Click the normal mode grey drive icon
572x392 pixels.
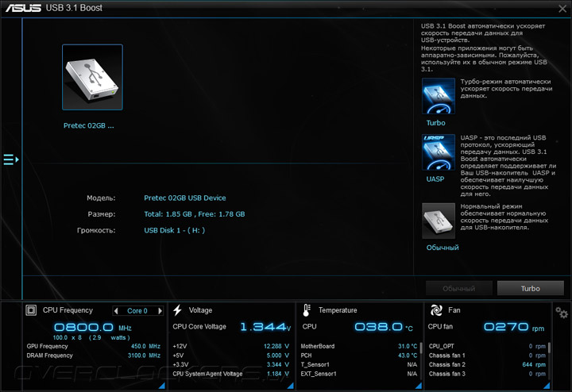coord(439,221)
